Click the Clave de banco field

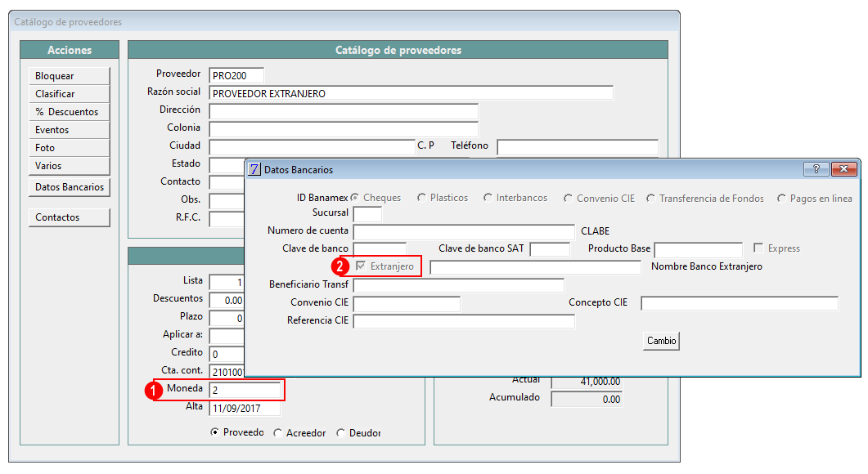380,249
